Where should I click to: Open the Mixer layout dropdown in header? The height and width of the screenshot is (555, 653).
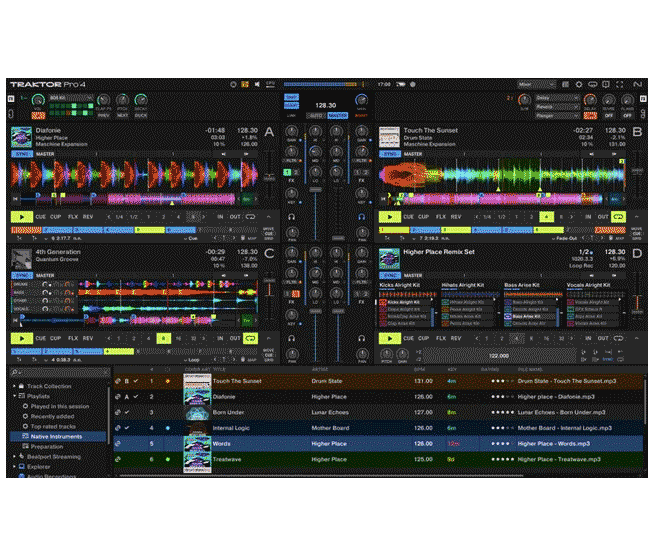pyautogui.click(x=537, y=85)
